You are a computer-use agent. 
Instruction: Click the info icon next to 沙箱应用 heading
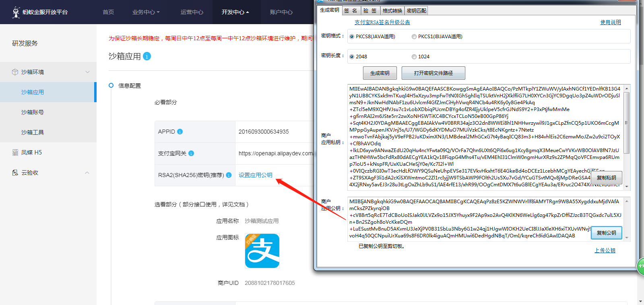(147, 56)
